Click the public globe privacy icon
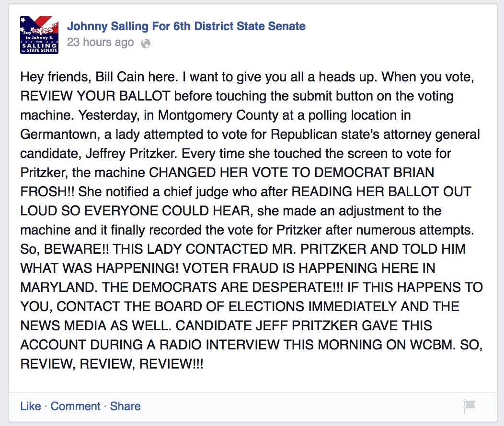504x426 pixels. tap(146, 44)
